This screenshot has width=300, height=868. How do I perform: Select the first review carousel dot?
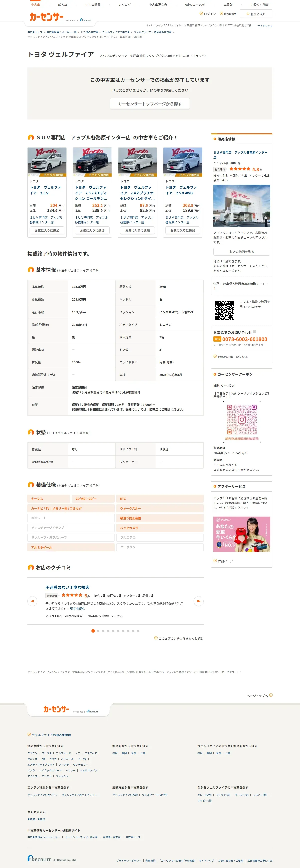coord(93,631)
